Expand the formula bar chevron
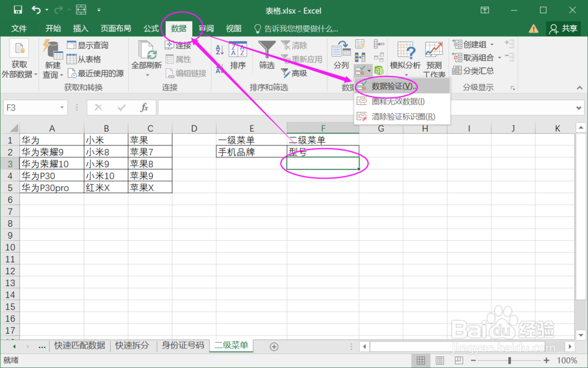This screenshot has width=588, height=368. tap(579, 108)
